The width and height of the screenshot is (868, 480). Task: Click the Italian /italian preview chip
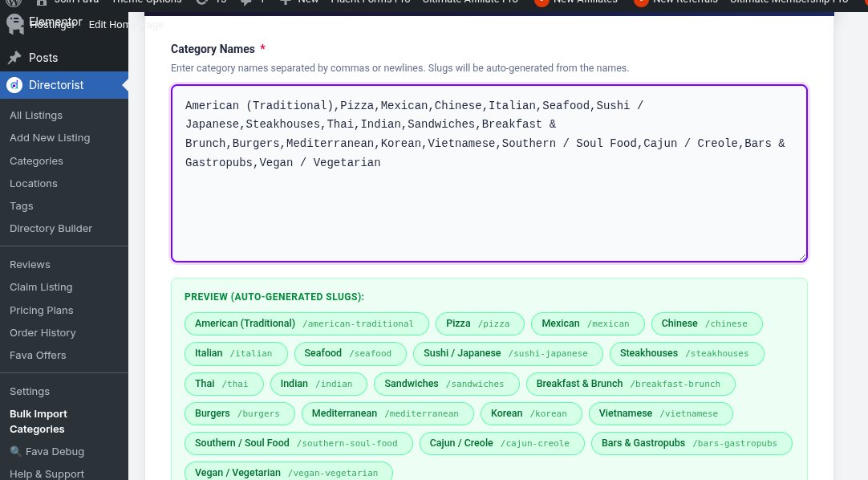(x=237, y=354)
